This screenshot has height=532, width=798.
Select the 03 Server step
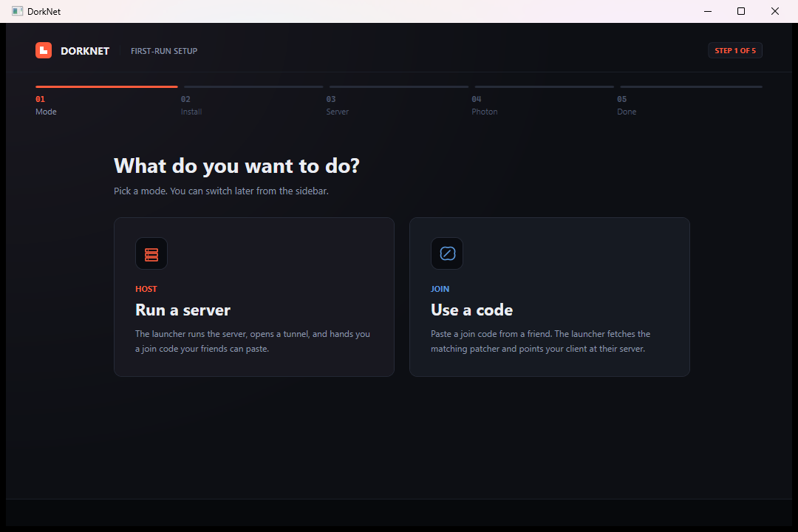click(399, 101)
